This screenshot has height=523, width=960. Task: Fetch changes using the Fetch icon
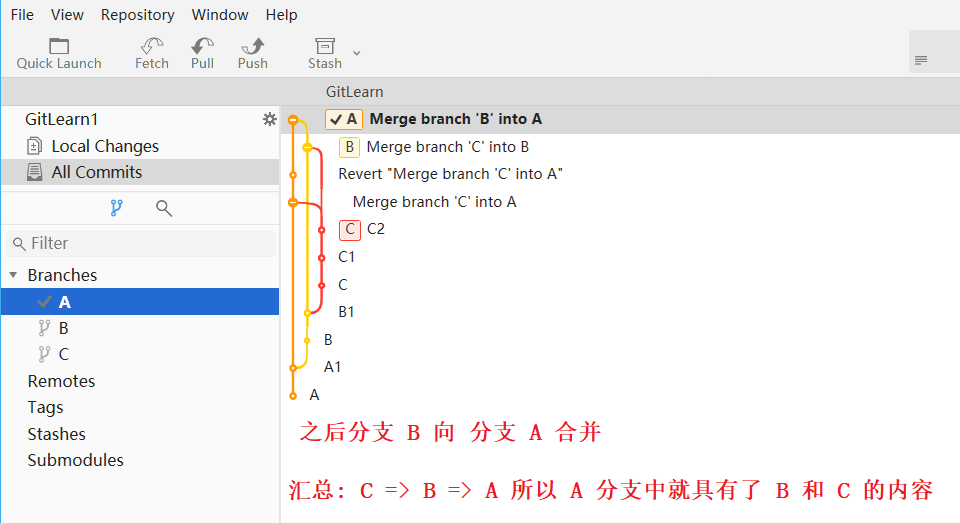152,46
